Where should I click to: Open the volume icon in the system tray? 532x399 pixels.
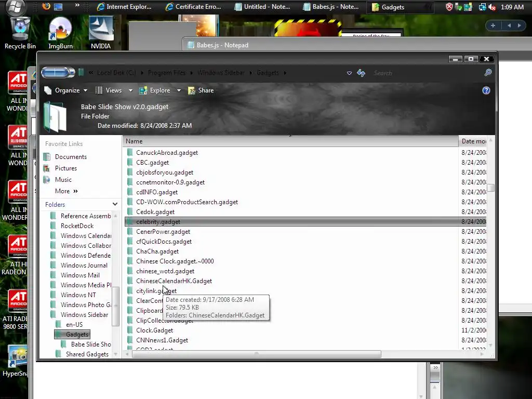[493, 7]
